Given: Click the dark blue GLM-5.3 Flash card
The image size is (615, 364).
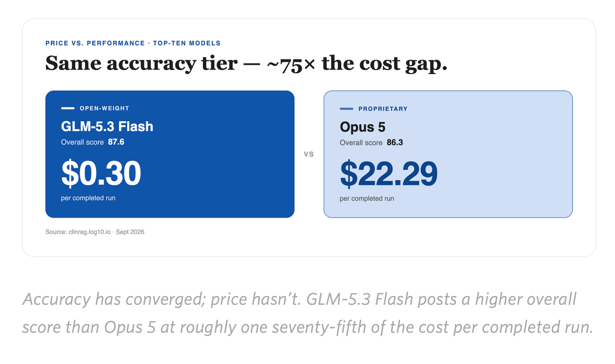Looking at the screenshot, I should [x=170, y=154].
